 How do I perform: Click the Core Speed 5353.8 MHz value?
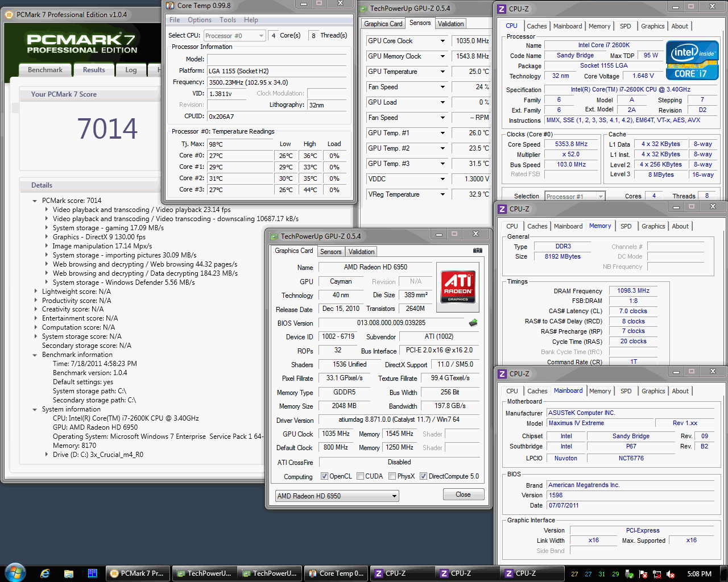(x=572, y=144)
